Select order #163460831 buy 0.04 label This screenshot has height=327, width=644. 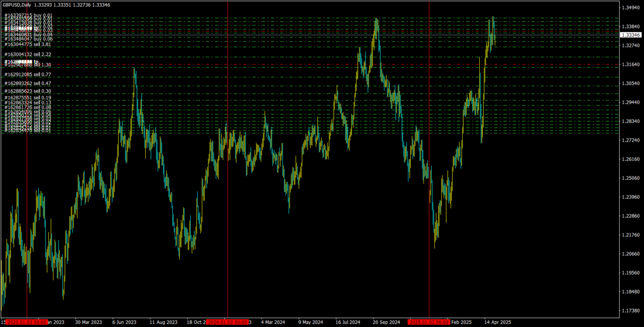pos(28,35)
